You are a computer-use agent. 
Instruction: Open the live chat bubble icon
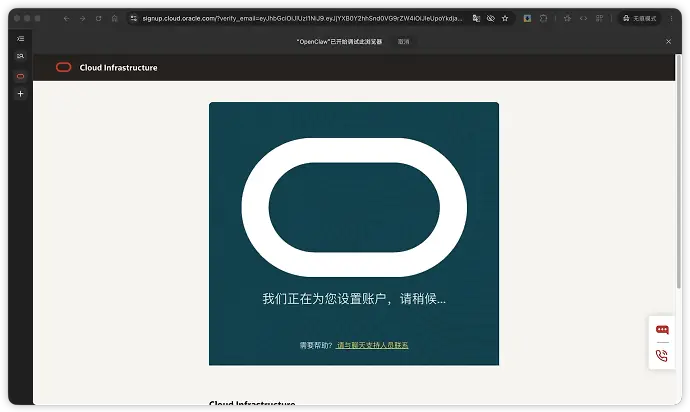click(x=662, y=330)
